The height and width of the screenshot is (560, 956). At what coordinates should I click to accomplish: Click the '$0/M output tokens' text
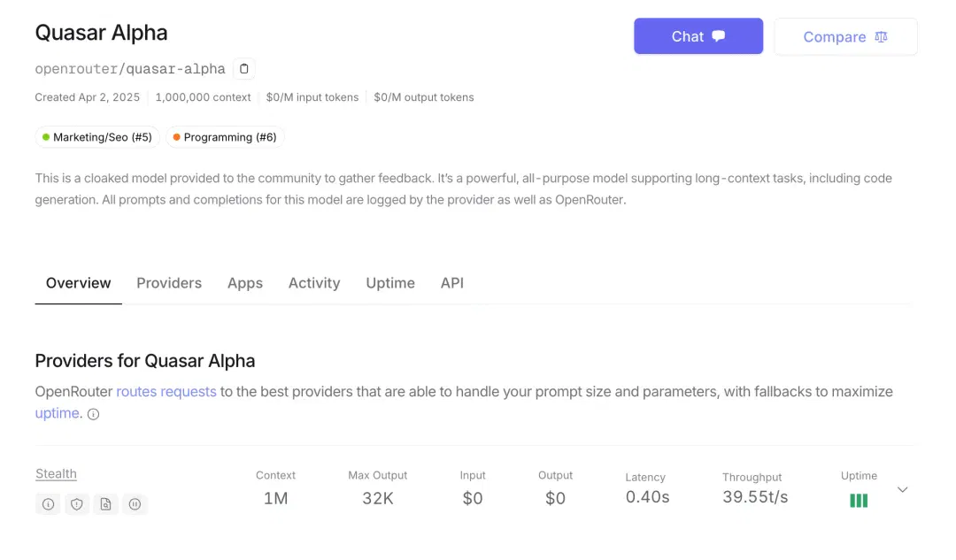tap(424, 97)
